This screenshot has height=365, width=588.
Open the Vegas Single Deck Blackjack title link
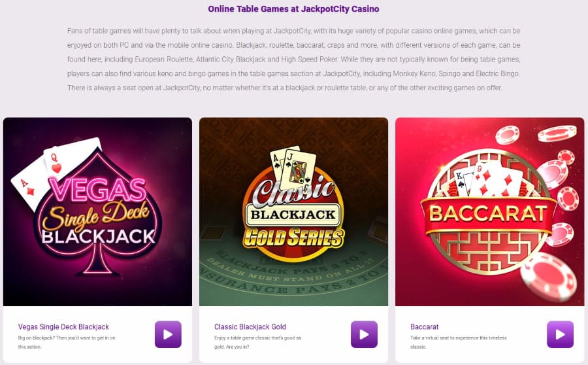click(x=63, y=326)
